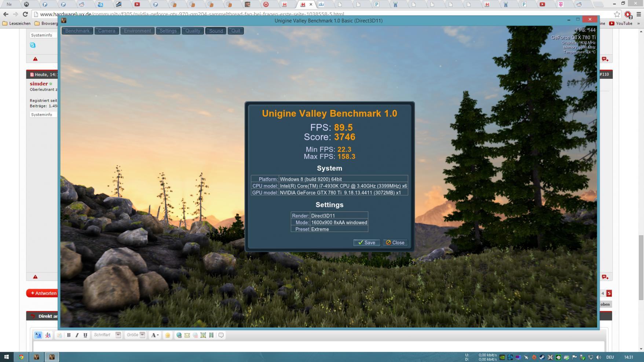Viewport: 644px width, 362px height.
Task: Open the Chrome menu button
Action: (x=638, y=14)
